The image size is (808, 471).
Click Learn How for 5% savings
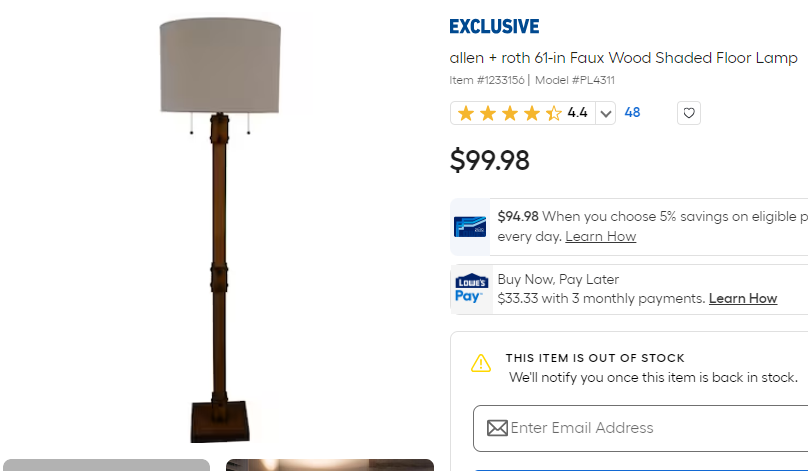click(x=600, y=237)
